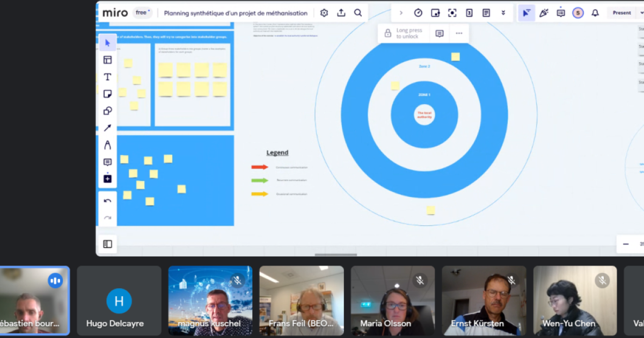Screen dimensions: 644x338
Task: Click the user avatar S
Action: 578,13
